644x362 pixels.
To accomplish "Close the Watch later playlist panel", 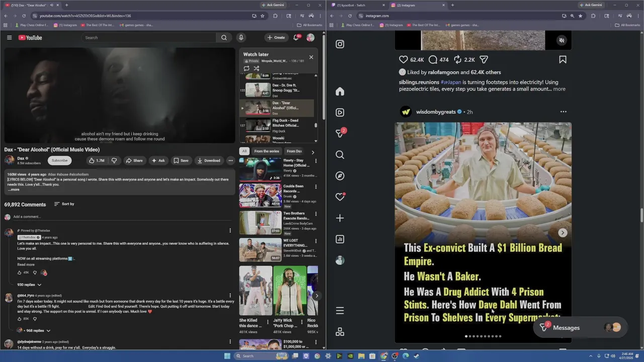I will coord(311,57).
